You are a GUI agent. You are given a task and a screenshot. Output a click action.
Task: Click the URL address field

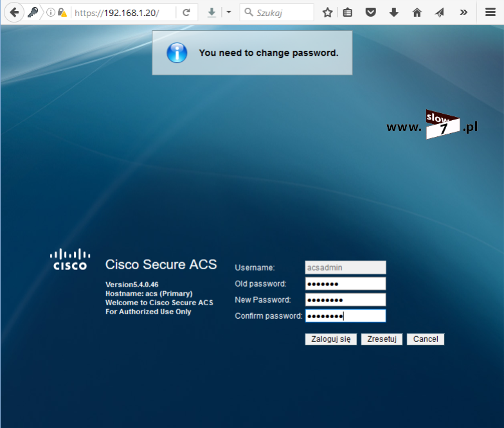coord(123,13)
